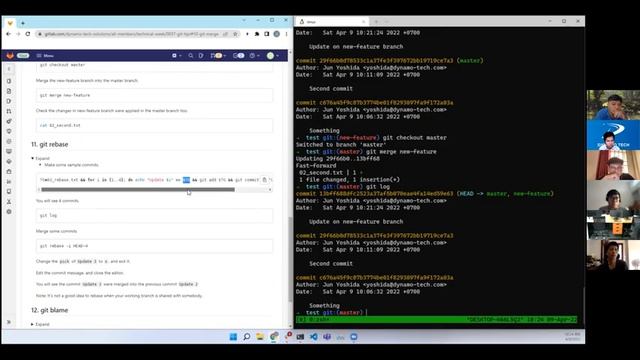Expand the section under git blame
The width and height of the screenshot is (640, 360).
click(40, 324)
